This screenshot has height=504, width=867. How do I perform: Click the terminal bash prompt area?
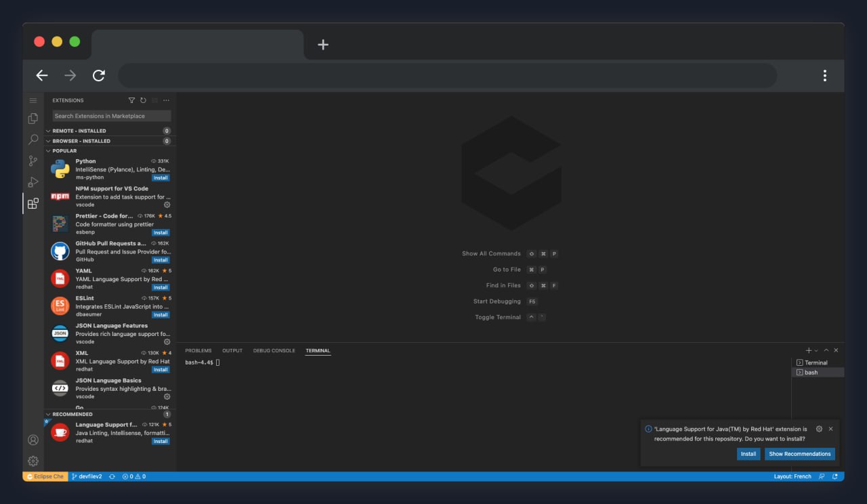click(202, 362)
